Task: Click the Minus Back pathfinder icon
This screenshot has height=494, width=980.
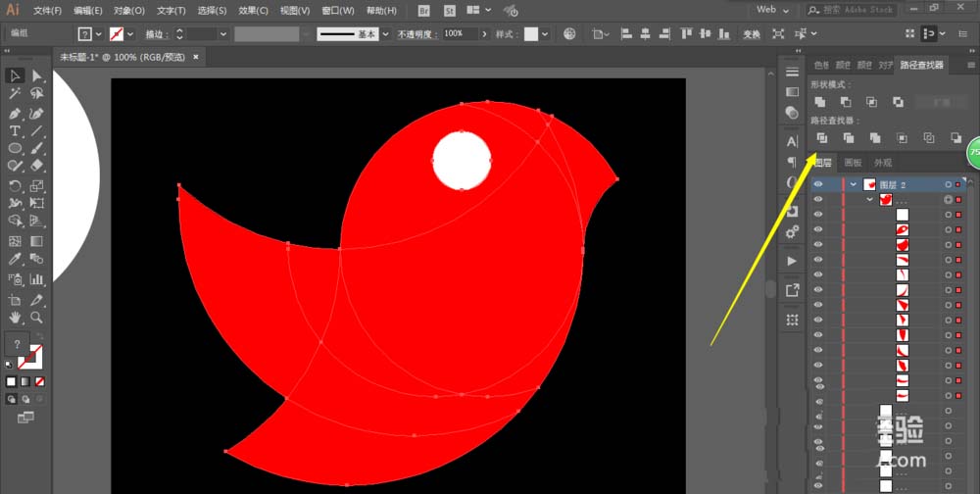Action: coord(955,138)
